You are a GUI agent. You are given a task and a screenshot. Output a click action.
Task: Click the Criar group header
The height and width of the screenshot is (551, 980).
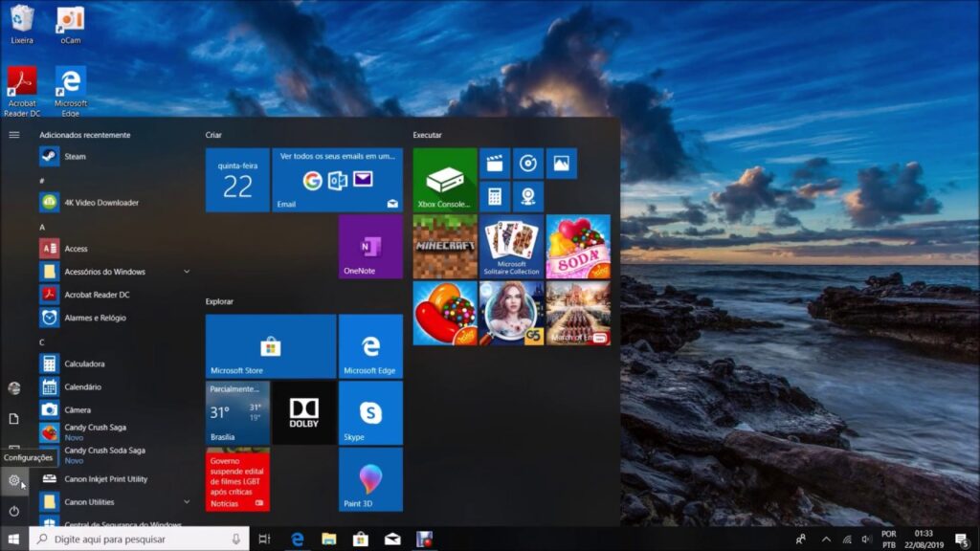213,135
